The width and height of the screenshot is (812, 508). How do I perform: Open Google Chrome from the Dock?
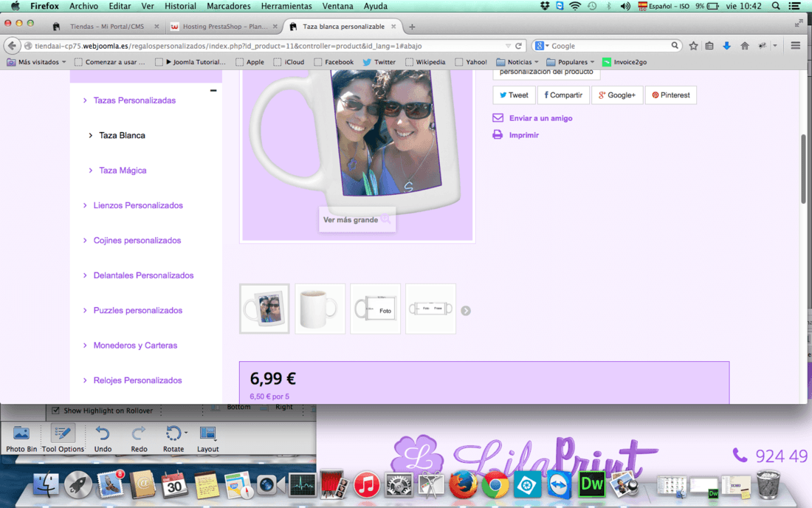click(495, 484)
